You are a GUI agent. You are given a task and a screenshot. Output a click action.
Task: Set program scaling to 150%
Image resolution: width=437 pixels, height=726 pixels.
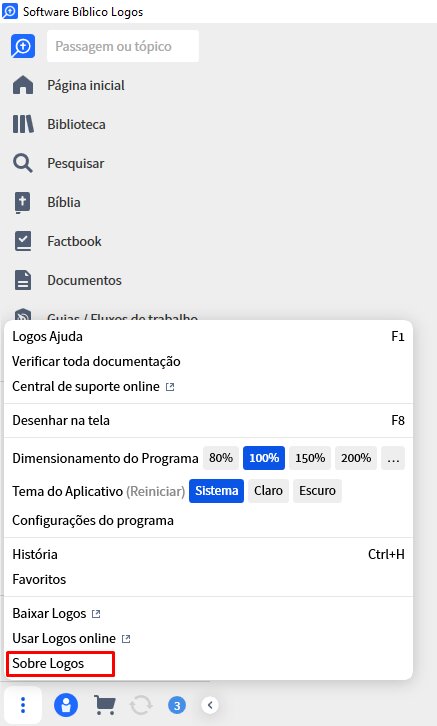click(x=310, y=458)
